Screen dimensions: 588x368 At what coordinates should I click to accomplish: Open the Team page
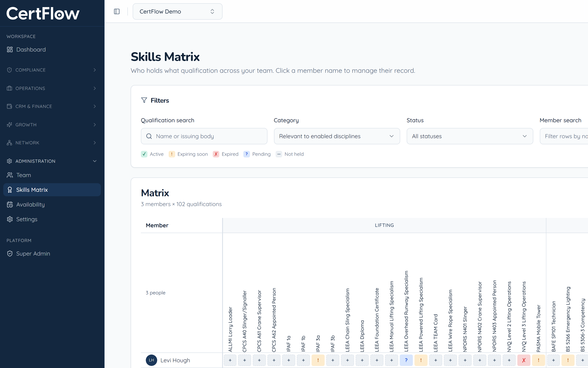52,175
